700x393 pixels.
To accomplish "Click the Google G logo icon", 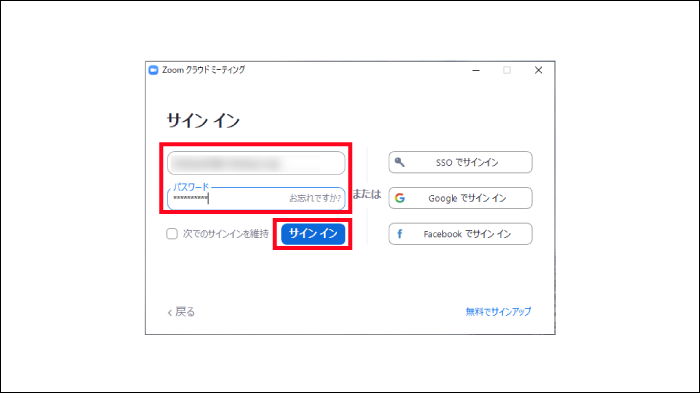I will (400, 198).
